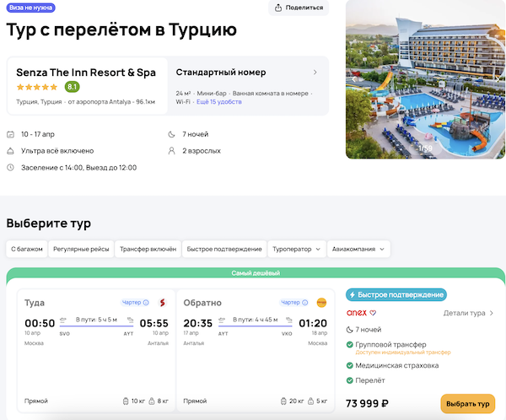Click the red airline logo in Туда card

coord(160,302)
